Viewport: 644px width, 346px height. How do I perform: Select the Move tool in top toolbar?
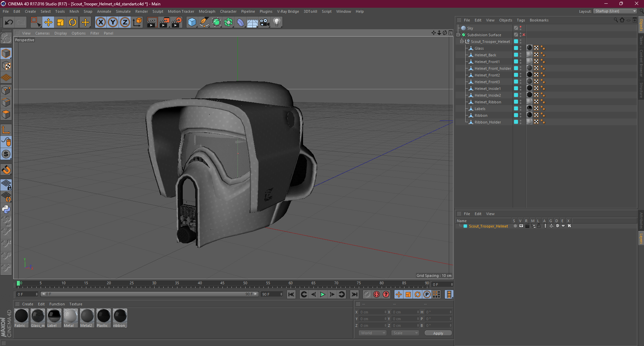click(x=48, y=22)
